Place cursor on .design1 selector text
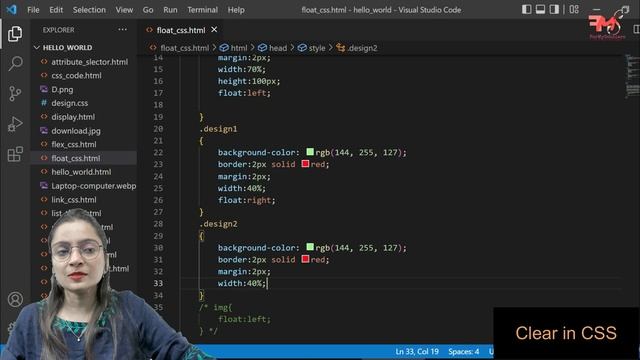Screen dimensions: 640x360 tap(218, 129)
